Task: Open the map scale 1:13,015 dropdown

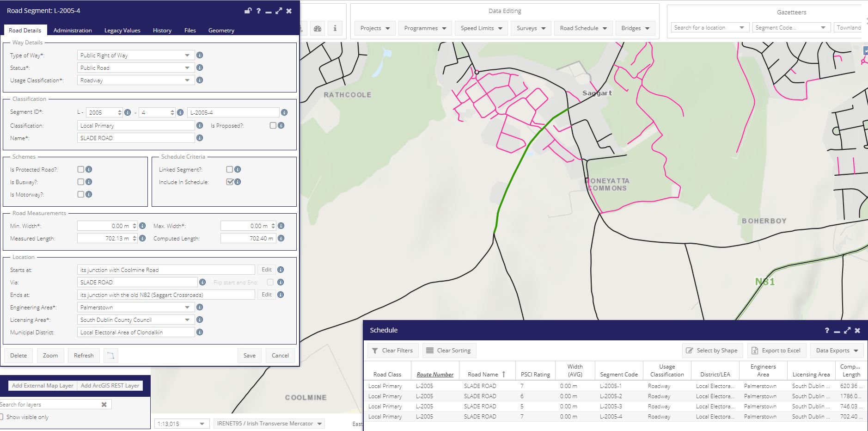Action: (x=180, y=424)
